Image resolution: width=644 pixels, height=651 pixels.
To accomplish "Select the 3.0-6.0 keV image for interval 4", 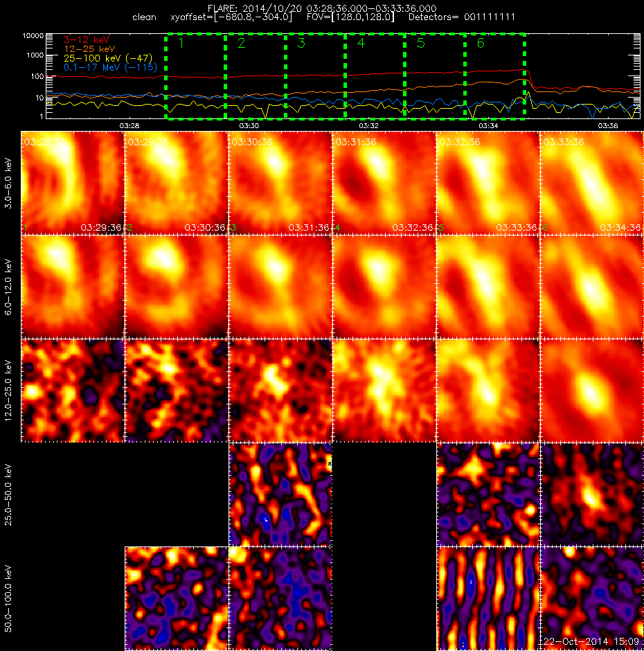I will tap(384, 183).
